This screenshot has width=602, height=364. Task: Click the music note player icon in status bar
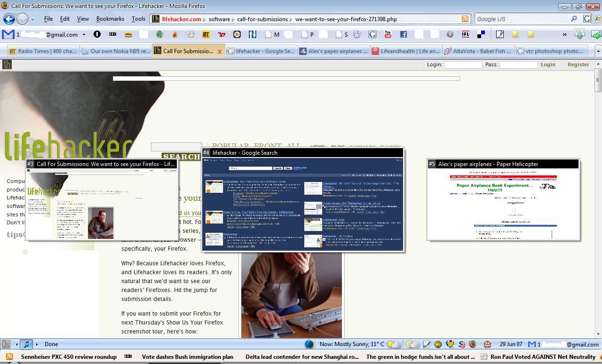[27, 344]
